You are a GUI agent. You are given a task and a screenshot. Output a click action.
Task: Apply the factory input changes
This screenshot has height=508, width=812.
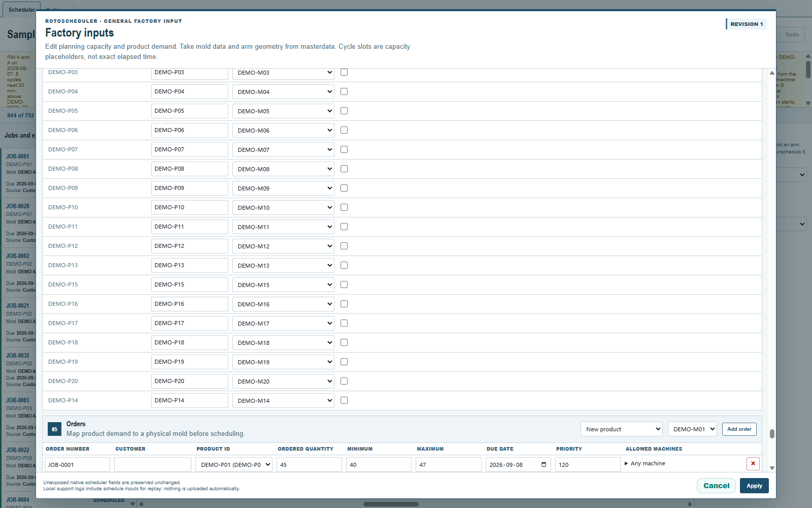coord(754,486)
